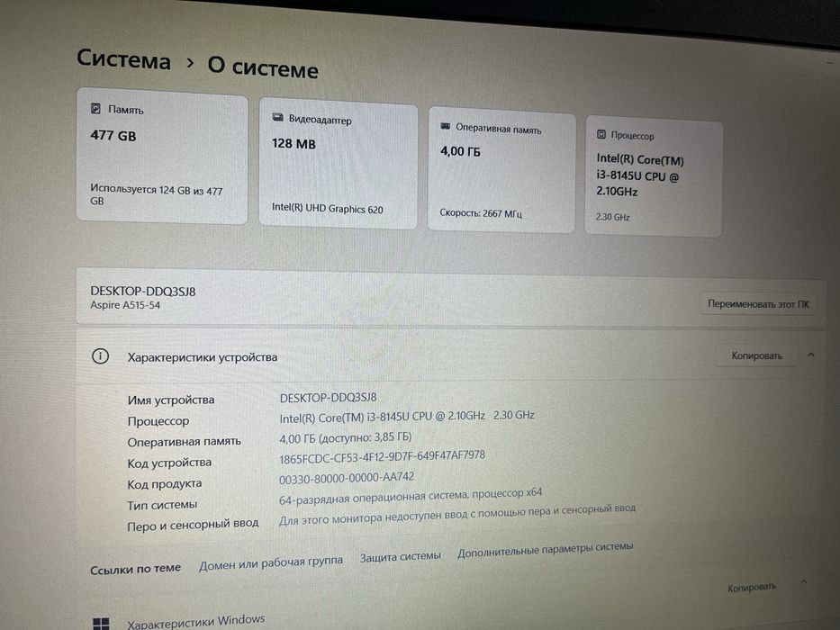Click the info icon beside Характеристики устройства
Viewport: 840px width, 630px height.
coord(100,356)
